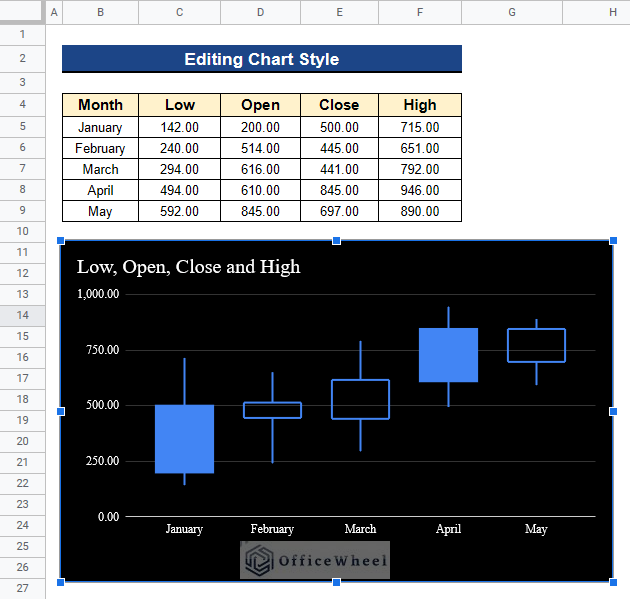Click the chart's top-left resize handle

61,241
